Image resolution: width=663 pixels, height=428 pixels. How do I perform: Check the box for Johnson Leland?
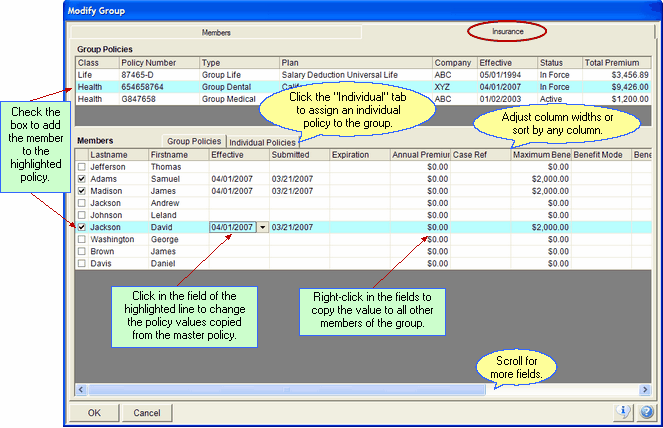(x=82, y=215)
